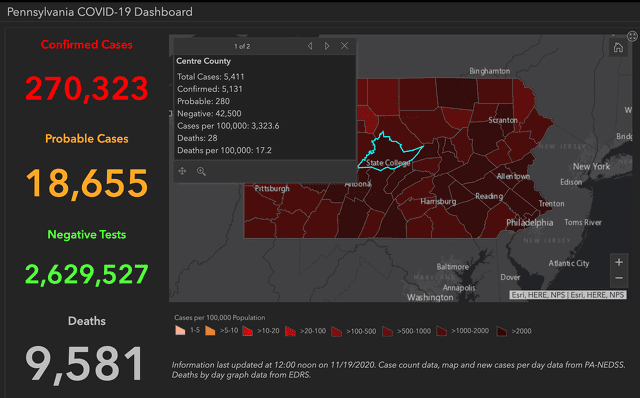Click the 'Centre County' popup title
Image resolution: width=640 pixels, height=398 pixels.
(x=203, y=61)
